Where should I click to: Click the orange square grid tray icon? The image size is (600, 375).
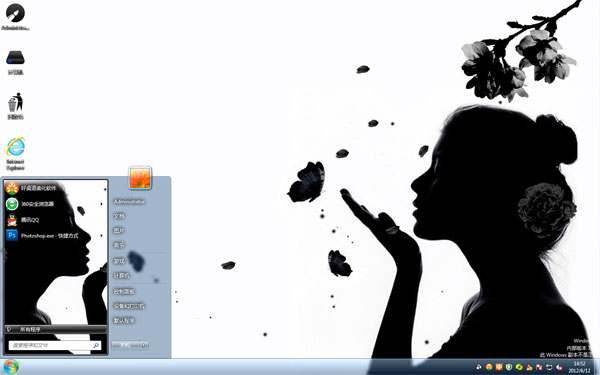(499, 367)
